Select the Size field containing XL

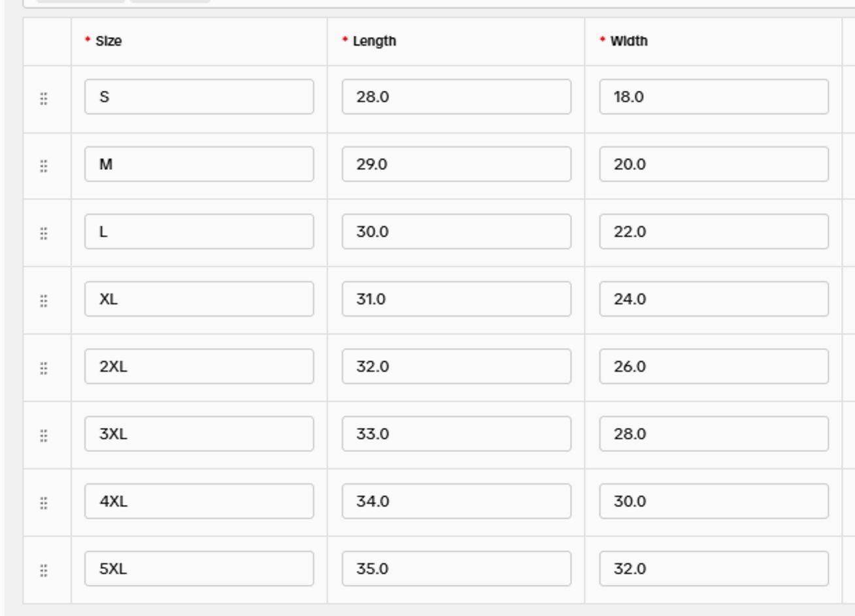pos(199,299)
